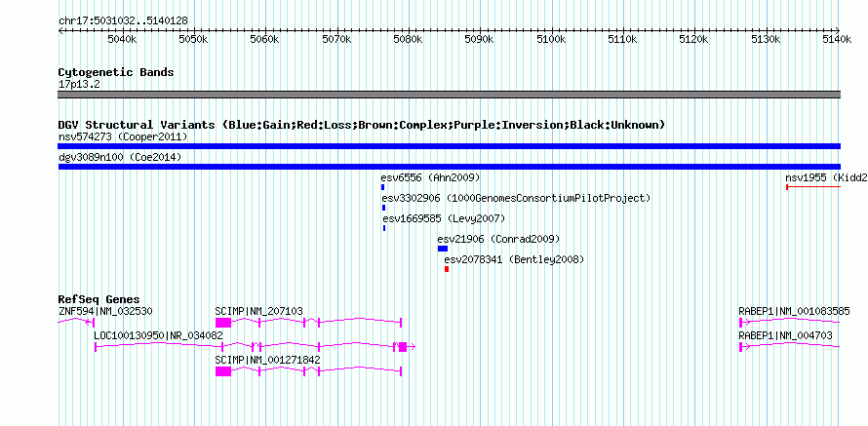The width and height of the screenshot is (868, 426).
Task: Click the small blue esv6556 gain marker
Action: click(382, 187)
